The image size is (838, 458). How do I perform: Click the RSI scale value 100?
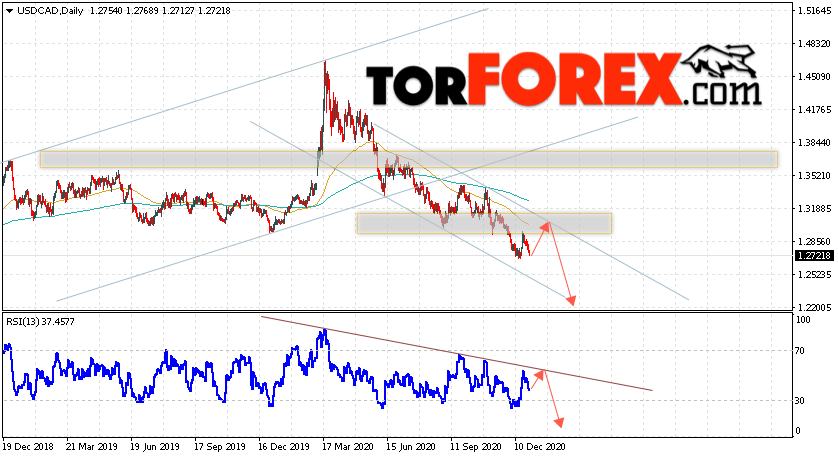pos(803,320)
